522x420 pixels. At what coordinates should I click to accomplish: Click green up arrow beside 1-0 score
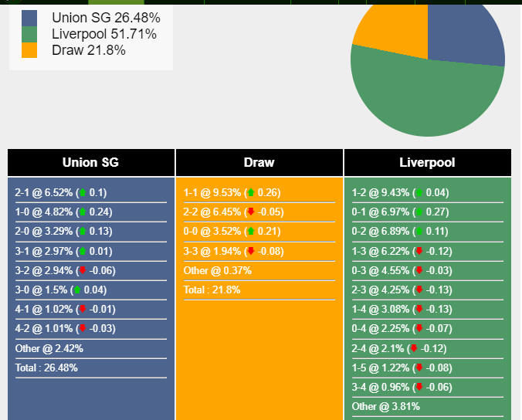tap(83, 212)
